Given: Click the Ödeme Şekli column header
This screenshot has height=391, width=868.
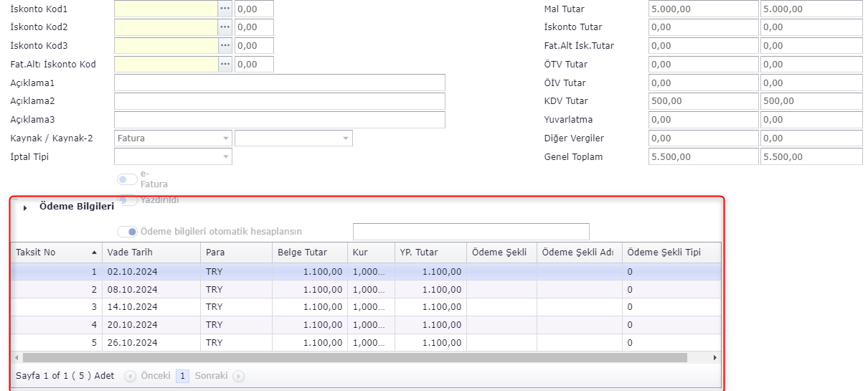Looking at the screenshot, I should (x=501, y=253).
